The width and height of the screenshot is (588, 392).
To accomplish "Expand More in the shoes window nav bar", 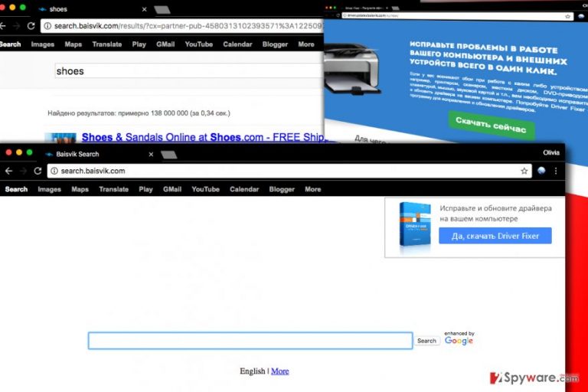I will pos(306,44).
